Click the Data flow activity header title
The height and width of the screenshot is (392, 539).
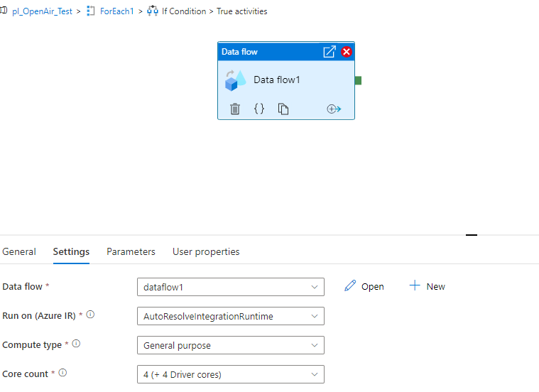click(x=239, y=52)
